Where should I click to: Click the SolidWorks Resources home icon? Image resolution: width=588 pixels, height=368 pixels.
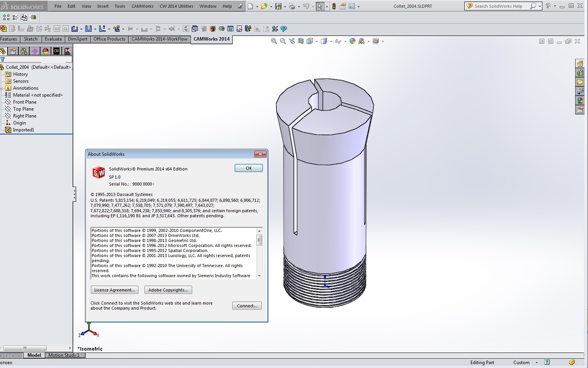pyautogui.click(x=580, y=63)
